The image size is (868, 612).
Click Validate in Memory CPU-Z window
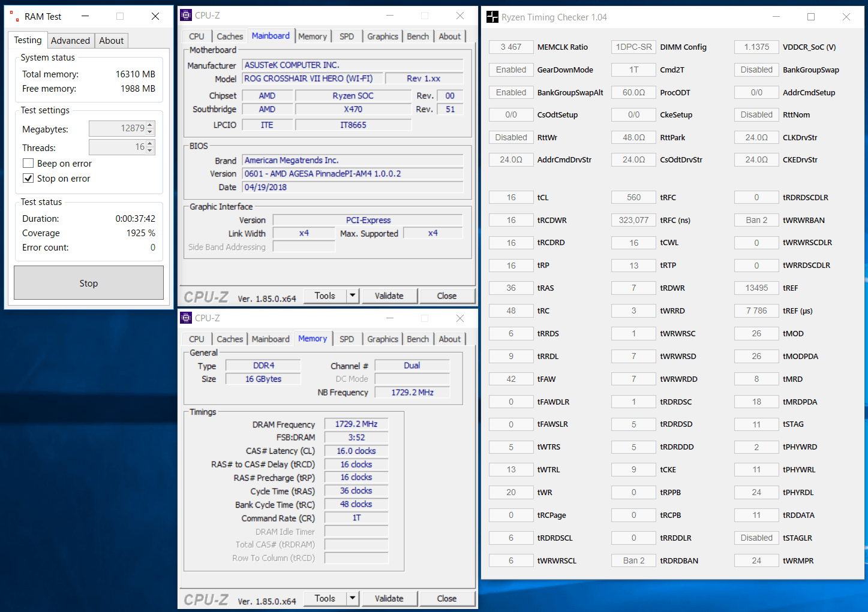click(389, 598)
